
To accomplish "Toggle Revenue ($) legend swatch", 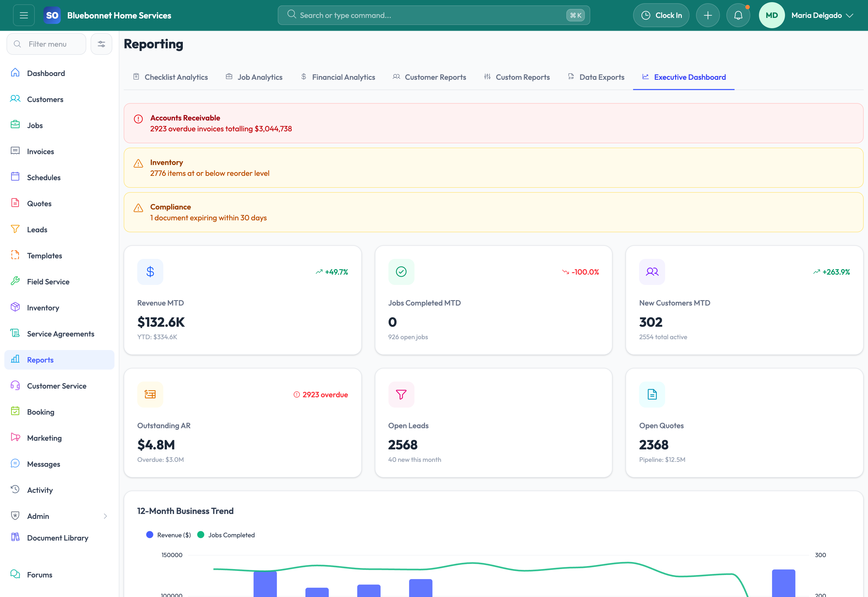I will [150, 535].
